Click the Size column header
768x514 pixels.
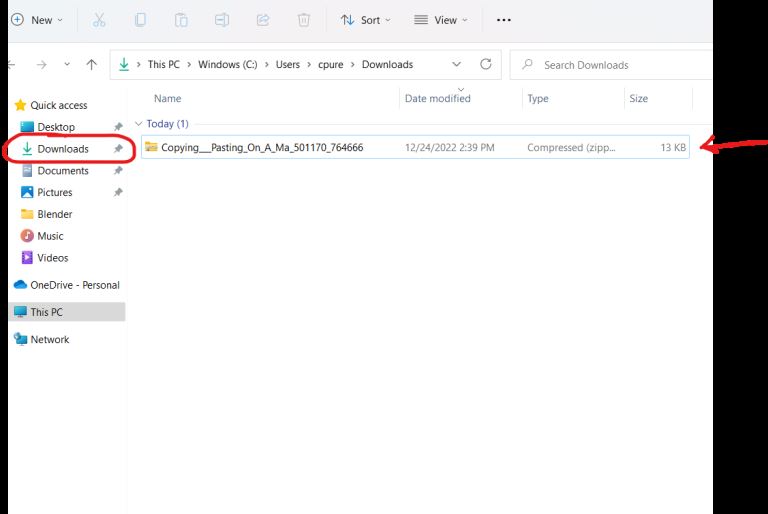(639, 98)
